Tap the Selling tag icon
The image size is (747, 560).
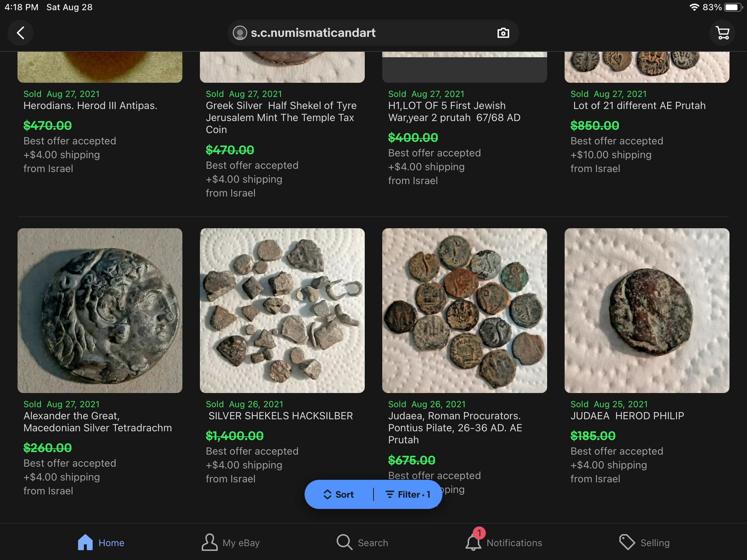coord(627,542)
